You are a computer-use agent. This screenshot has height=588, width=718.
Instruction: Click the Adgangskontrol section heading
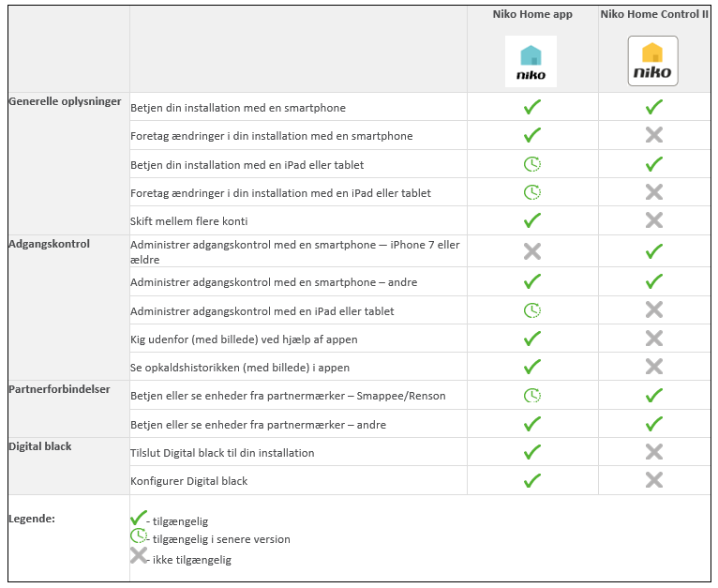click(x=49, y=244)
